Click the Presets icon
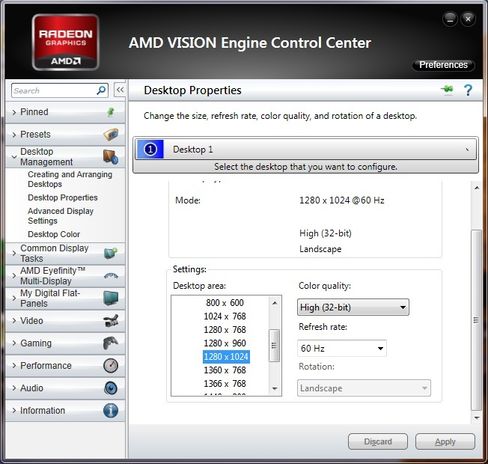488x464 pixels. click(x=111, y=134)
